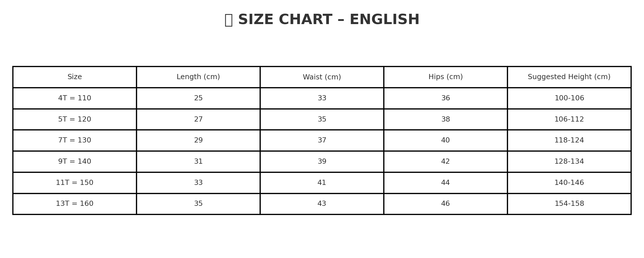The width and height of the screenshot is (644, 258).
Task: Select hips value 46 in 13T row
Action: [x=446, y=204]
